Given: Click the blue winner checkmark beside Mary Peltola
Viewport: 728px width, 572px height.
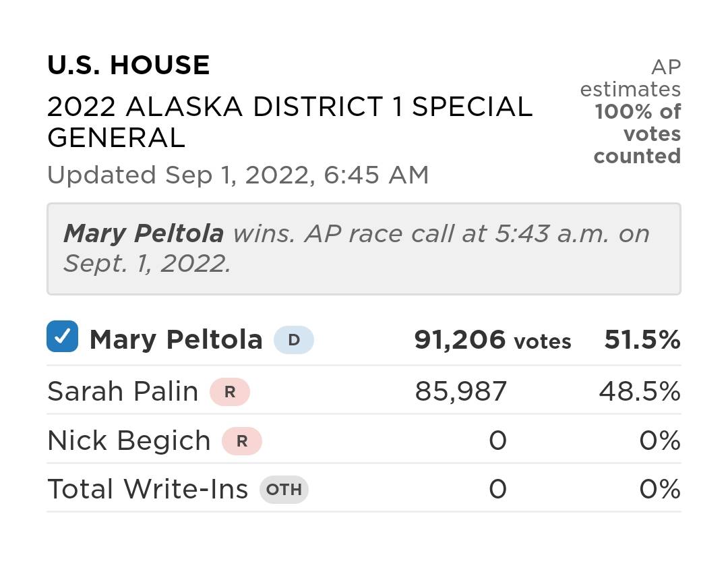Looking at the screenshot, I should click(62, 336).
